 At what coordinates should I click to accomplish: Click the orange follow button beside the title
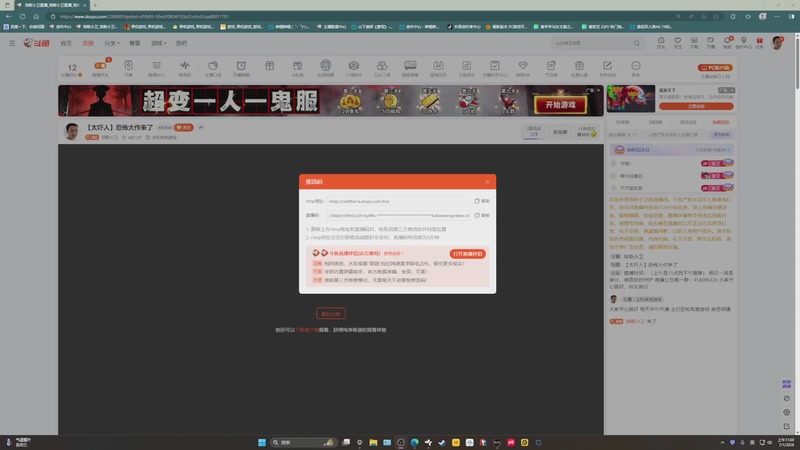point(184,128)
